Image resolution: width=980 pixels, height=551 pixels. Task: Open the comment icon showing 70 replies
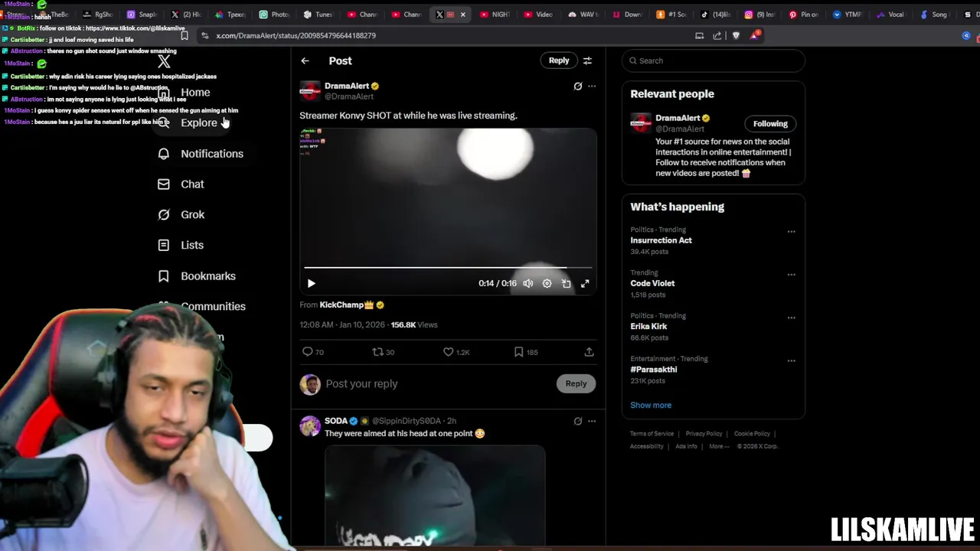pyautogui.click(x=308, y=352)
